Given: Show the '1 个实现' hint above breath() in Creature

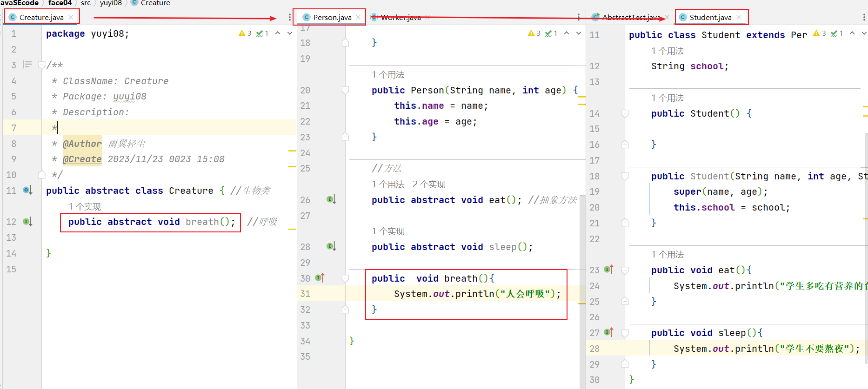Looking at the screenshot, I should coord(85,206).
